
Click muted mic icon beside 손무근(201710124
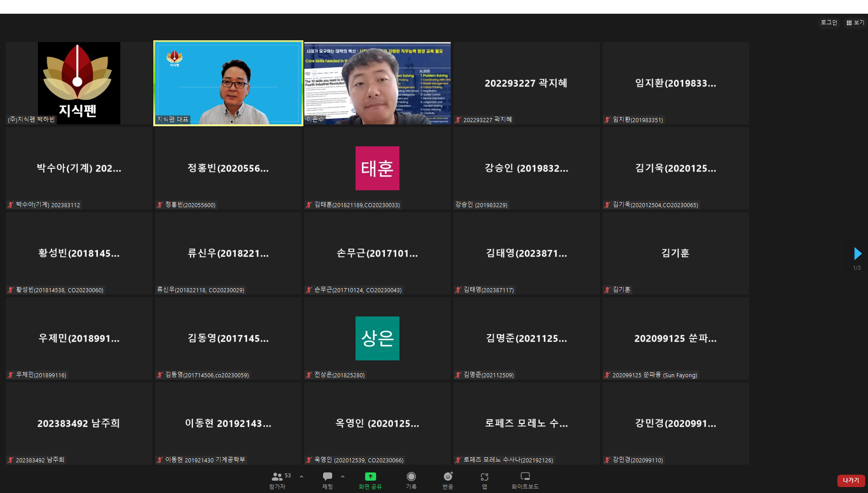point(309,290)
